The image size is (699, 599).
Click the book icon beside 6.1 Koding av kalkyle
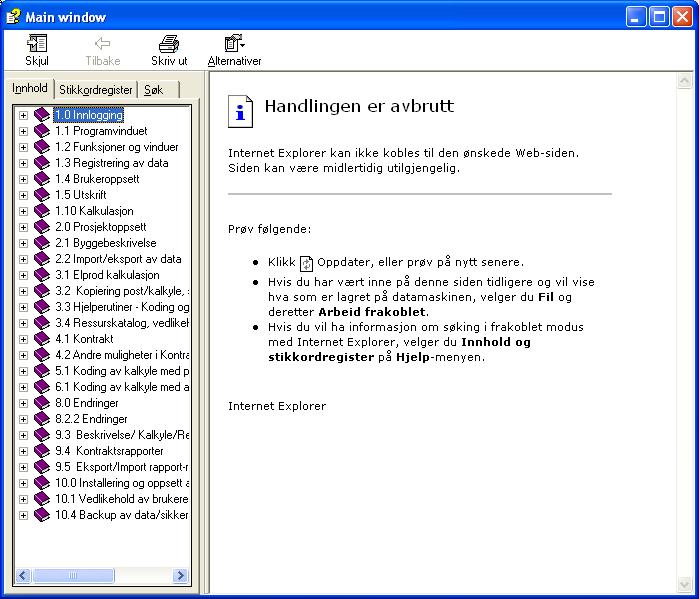42,387
